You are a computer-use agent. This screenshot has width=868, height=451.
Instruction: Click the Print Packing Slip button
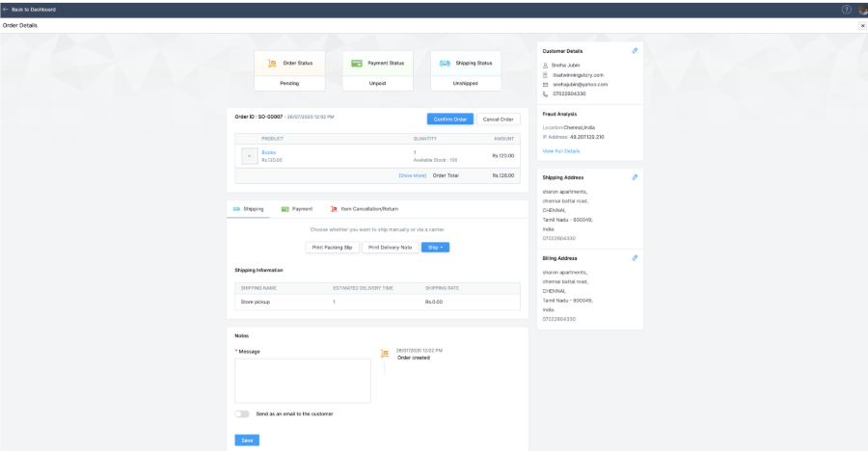coord(332,248)
